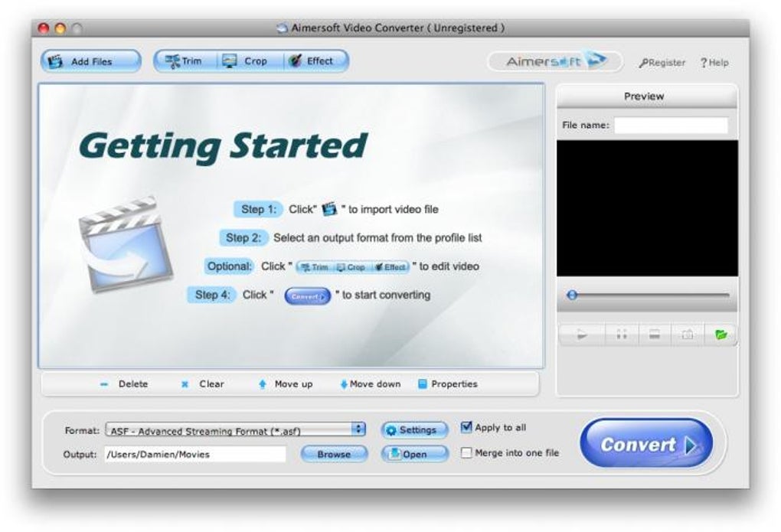Open the Help link

pos(714,63)
